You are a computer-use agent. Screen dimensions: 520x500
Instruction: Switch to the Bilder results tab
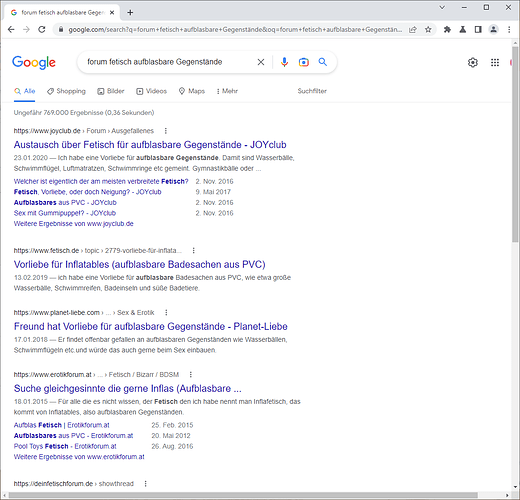click(x=111, y=91)
